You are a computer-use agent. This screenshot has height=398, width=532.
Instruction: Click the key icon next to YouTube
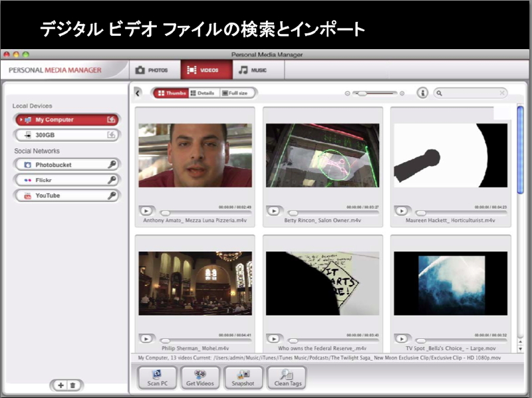tap(112, 195)
